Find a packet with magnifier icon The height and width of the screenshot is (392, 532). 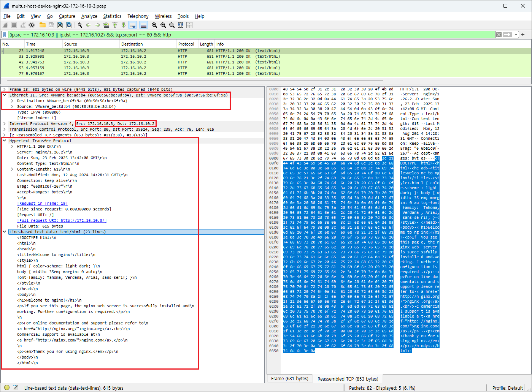click(x=80, y=25)
